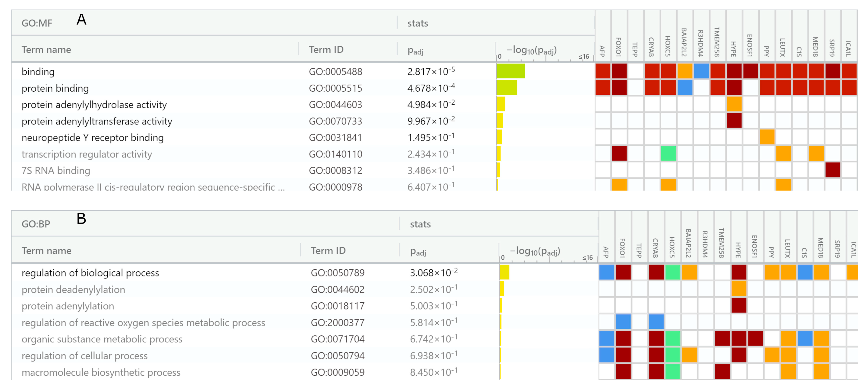The height and width of the screenshot is (392, 868).
Task: Click the GO:0050789 term ID link
Action: coord(337,273)
